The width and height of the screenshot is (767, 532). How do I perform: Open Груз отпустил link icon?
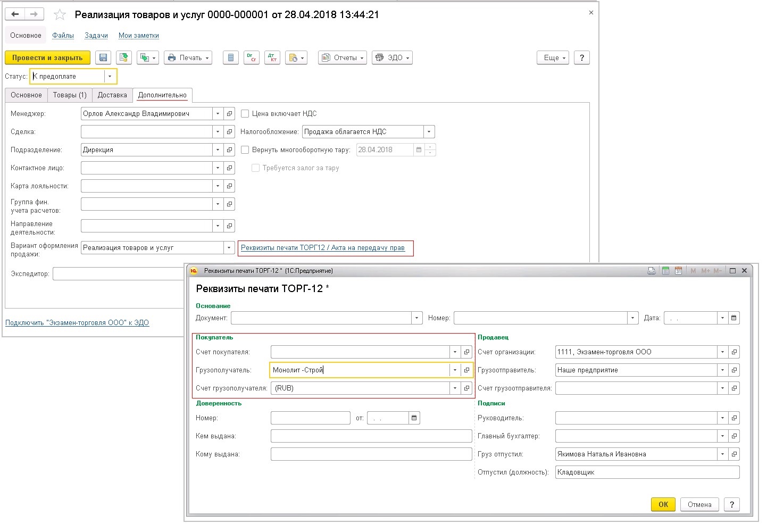click(734, 454)
